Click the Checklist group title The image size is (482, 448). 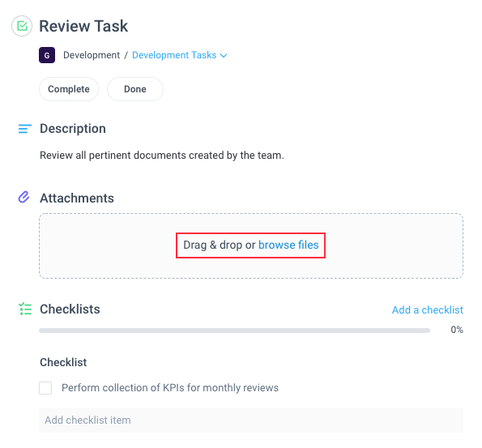tap(63, 362)
